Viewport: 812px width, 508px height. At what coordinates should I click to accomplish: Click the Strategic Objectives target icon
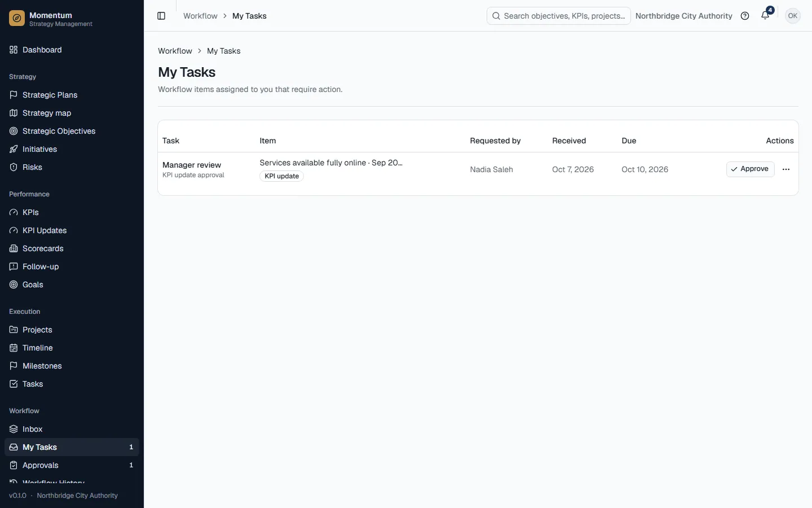(x=14, y=131)
